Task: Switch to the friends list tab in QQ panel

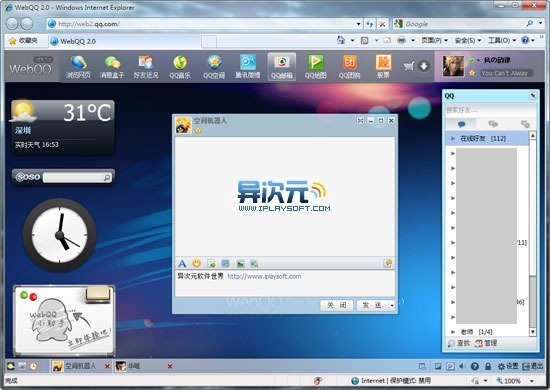Action: point(462,124)
